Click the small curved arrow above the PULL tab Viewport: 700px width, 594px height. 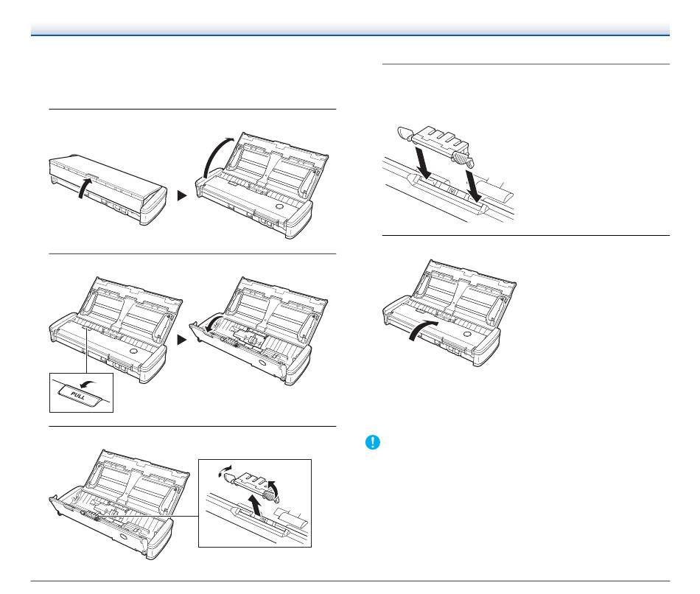(88, 383)
